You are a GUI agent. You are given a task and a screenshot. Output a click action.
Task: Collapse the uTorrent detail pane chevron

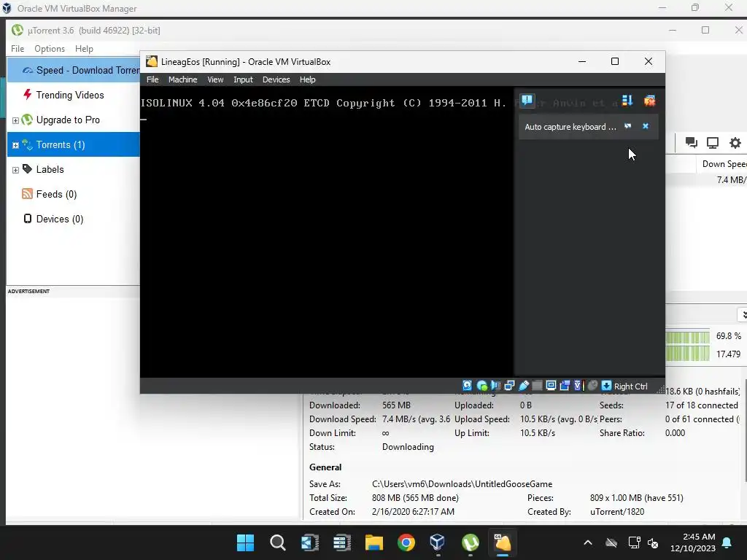pyautogui.click(x=742, y=315)
